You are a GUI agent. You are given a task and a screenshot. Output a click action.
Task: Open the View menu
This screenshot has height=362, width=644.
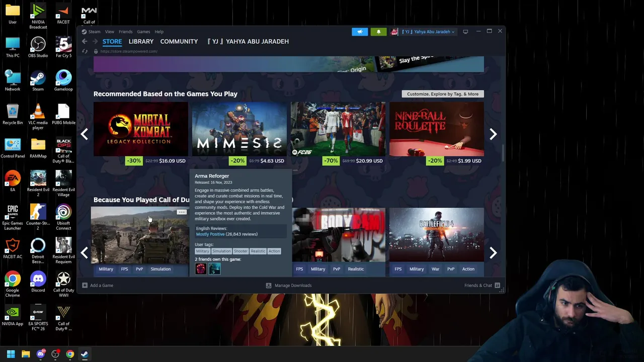pos(109,32)
